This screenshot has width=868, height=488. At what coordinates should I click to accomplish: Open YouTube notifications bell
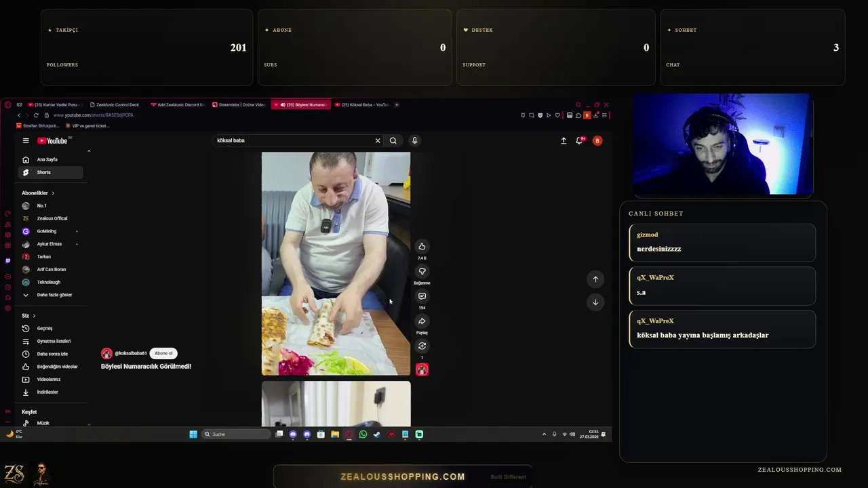coord(579,141)
